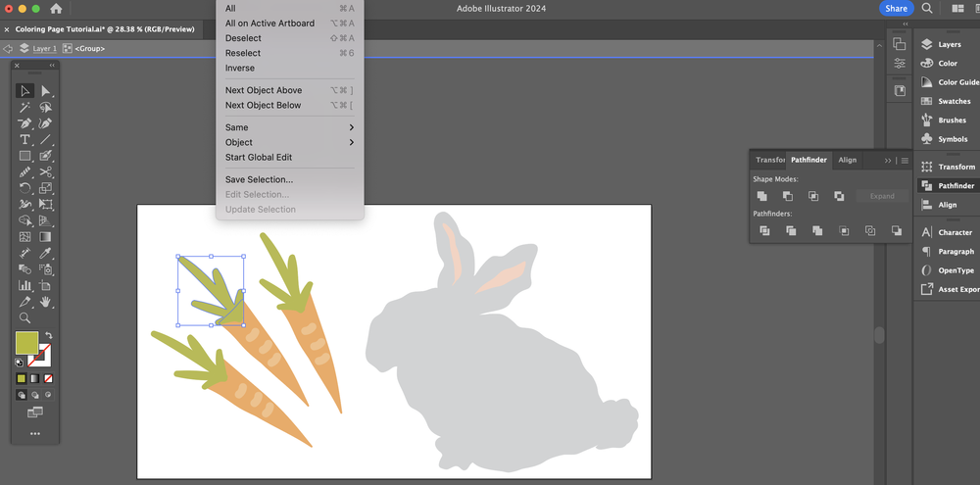Select the Blend tool
This screenshot has width=980, height=485.
(25, 269)
